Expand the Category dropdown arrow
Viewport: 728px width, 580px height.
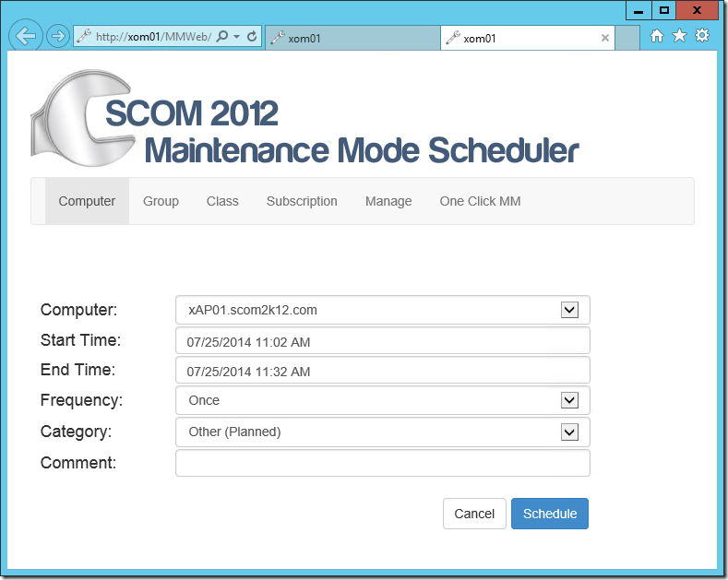pyautogui.click(x=569, y=432)
